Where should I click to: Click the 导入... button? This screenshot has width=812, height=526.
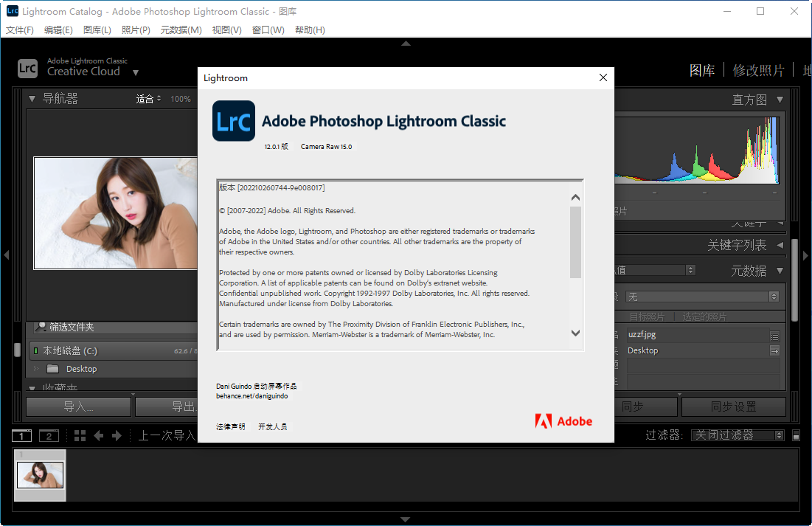[x=79, y=406]
